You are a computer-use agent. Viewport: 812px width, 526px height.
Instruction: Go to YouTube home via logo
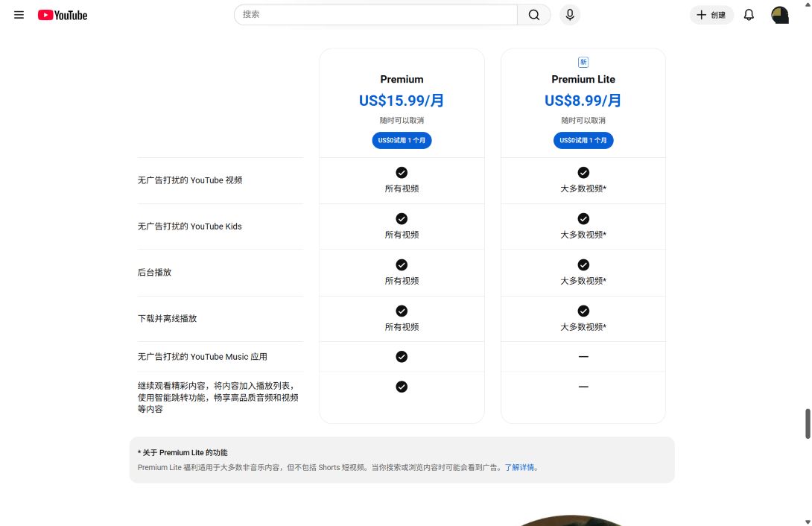pos(63,15)
